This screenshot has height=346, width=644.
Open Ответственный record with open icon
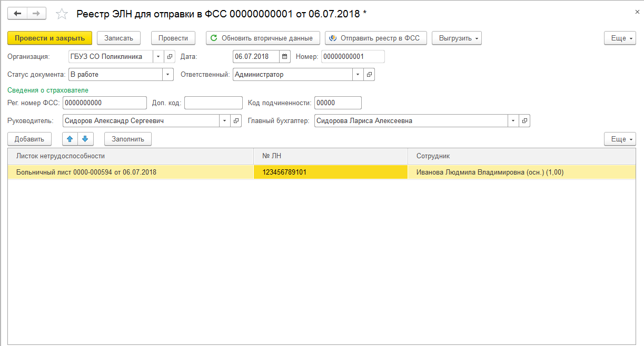pos(369,75)
